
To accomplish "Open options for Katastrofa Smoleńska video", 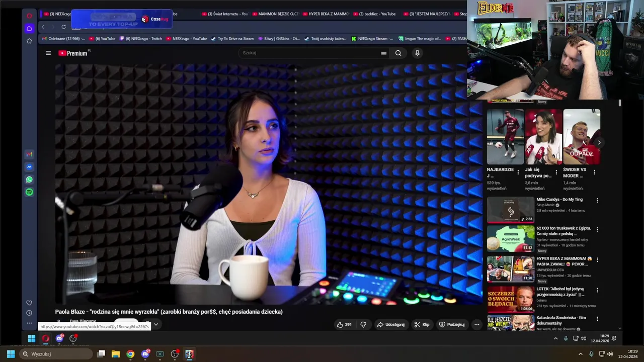I will point(597,319).
